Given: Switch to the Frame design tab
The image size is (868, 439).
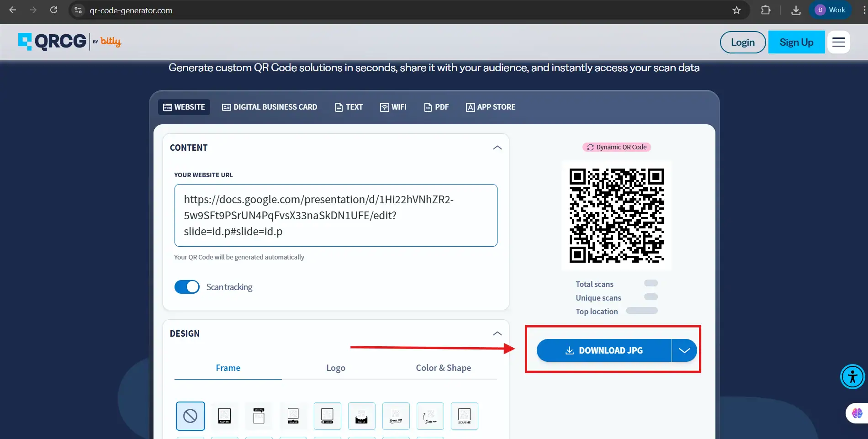Looking at the screenshot, I should (x=228, y=368).
